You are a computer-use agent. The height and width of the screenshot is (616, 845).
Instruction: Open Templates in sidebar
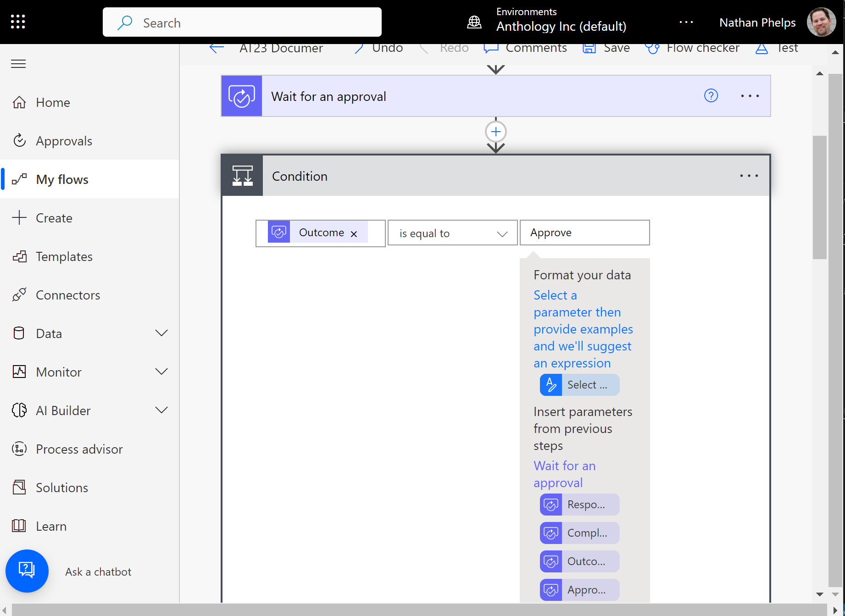coord(89,256)
